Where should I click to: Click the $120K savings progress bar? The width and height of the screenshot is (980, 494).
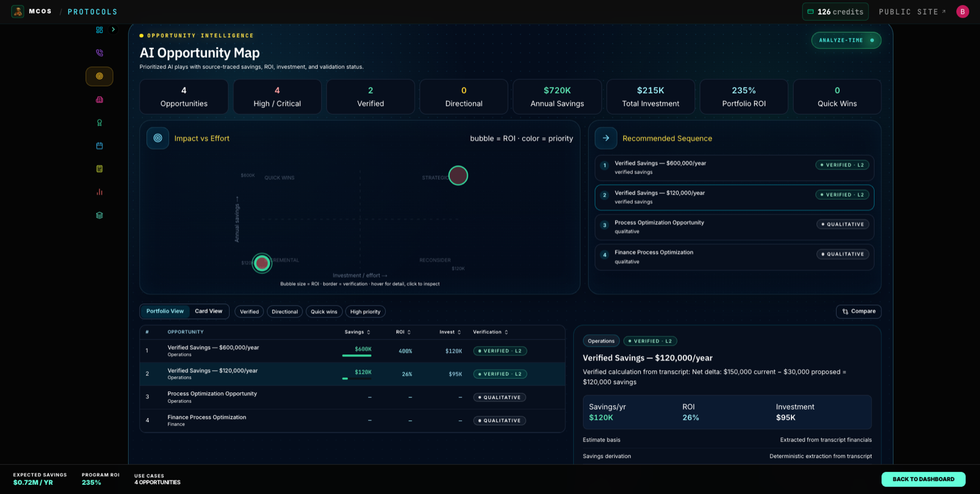(x=356, y=379)
